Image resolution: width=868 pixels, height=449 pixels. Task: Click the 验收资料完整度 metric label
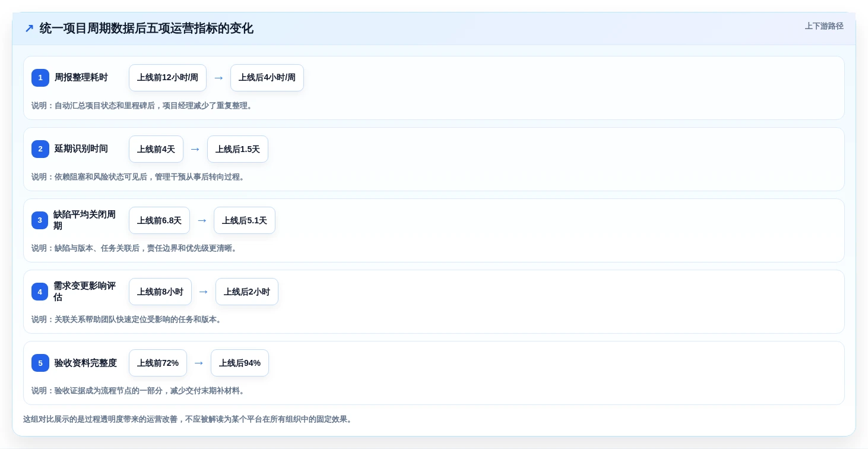(85, 363)
